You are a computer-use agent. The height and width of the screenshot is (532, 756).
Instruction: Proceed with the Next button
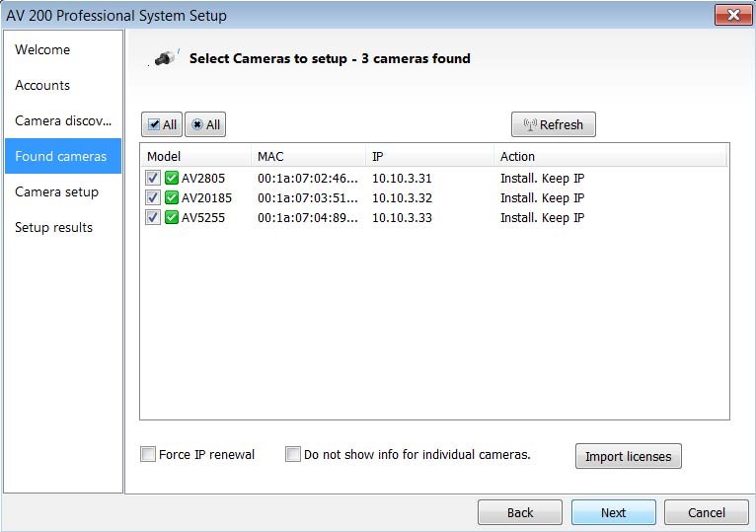tap(613, 513)
